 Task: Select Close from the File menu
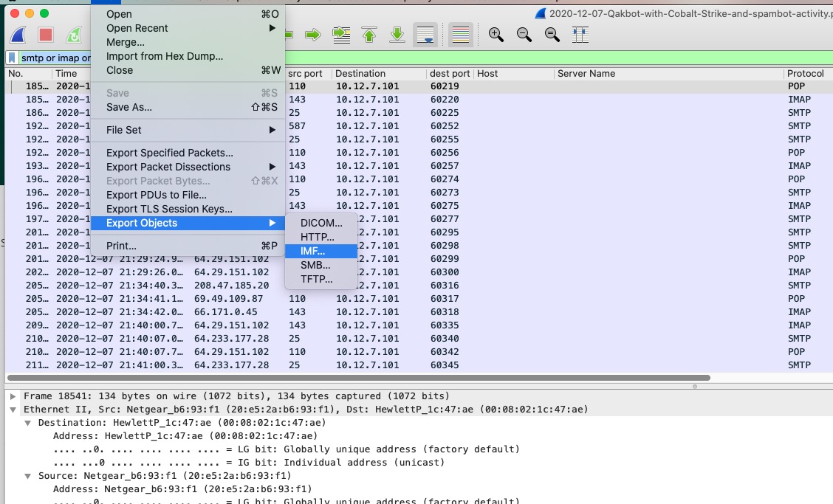coord(188,70)
